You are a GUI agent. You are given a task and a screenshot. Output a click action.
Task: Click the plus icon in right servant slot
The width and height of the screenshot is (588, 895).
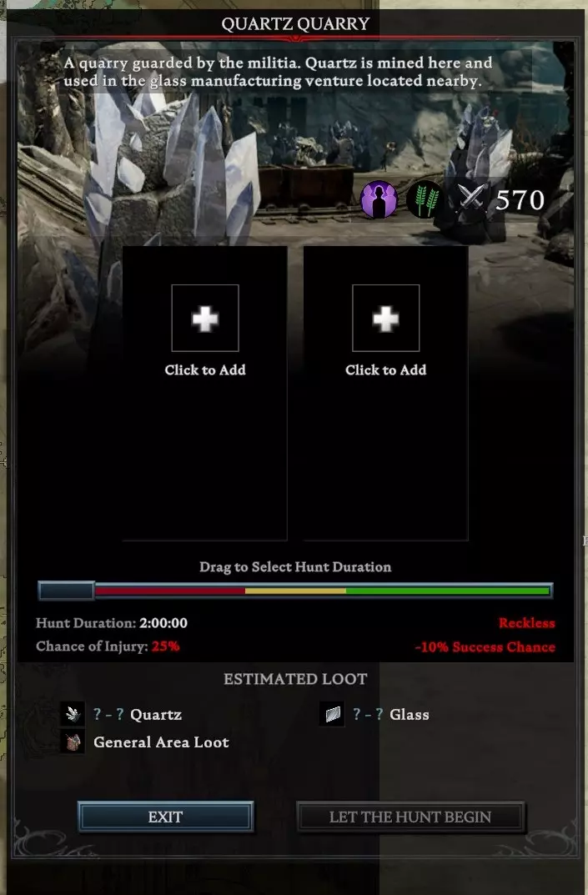[386, 318]
